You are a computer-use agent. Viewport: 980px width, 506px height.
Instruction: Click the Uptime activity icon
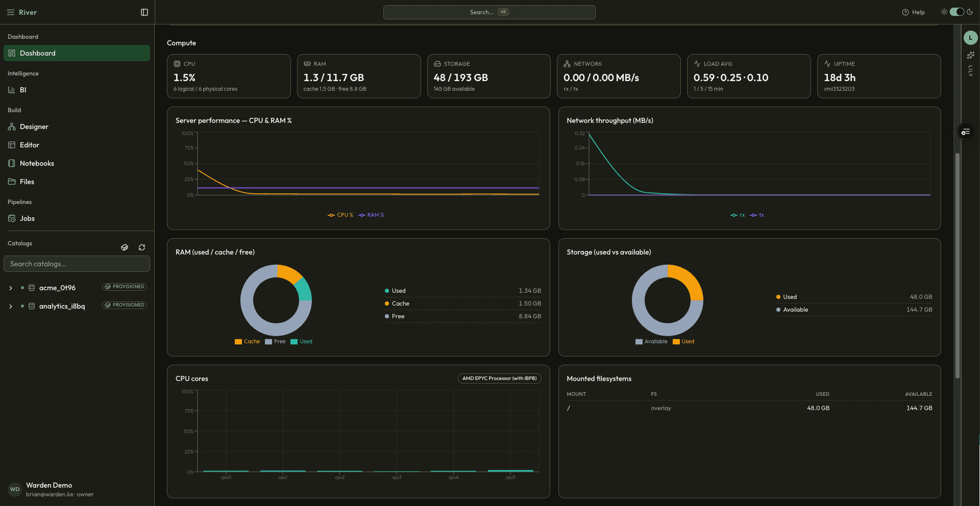point(827,64)
